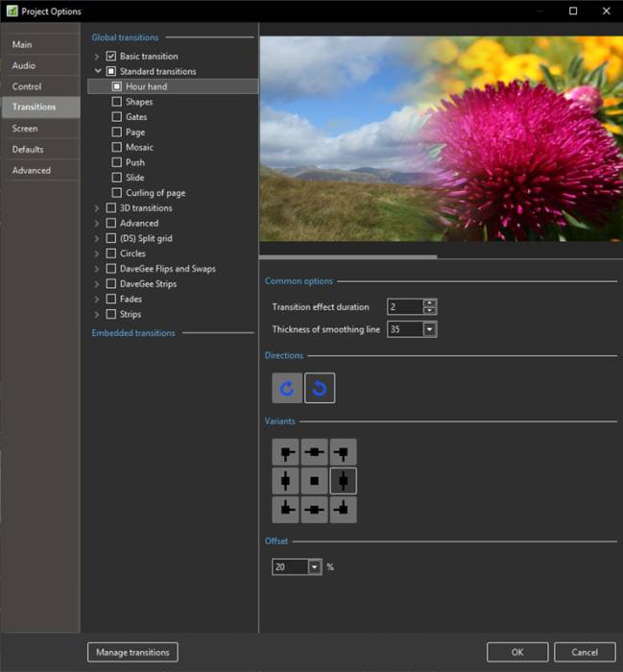
Task: Choose the top-left variant icon
Action: coord(286,451)
